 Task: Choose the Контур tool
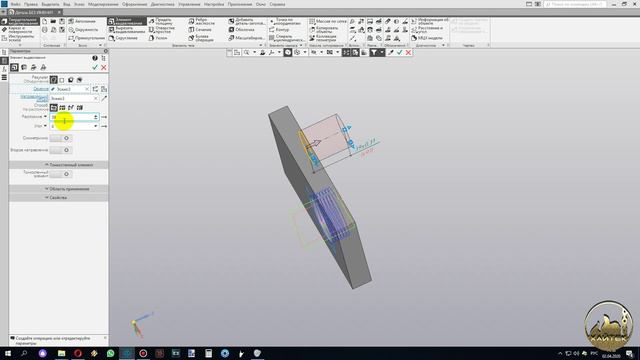279,30
